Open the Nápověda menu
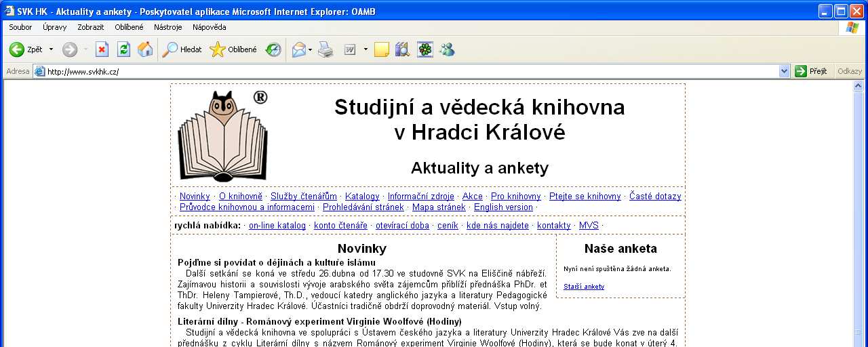Viewport: 868px width, 347px height. coord(210,27)
